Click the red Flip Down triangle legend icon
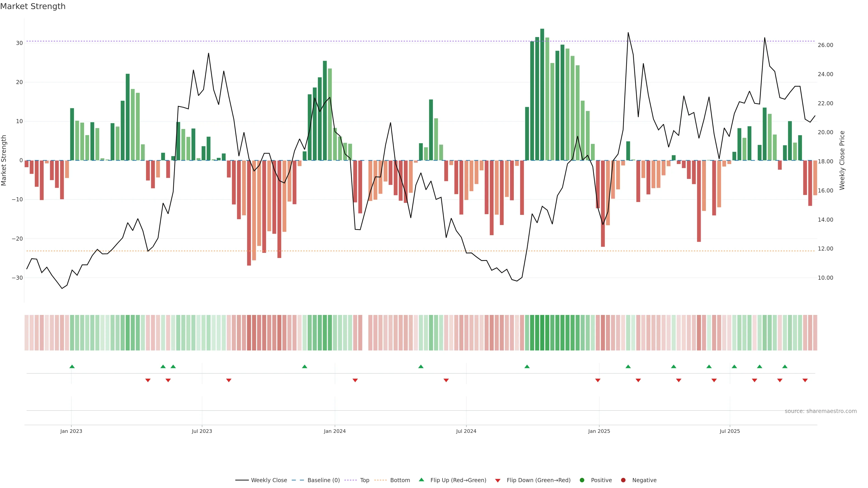Screen dimensions: 868x488 [498, 480]
